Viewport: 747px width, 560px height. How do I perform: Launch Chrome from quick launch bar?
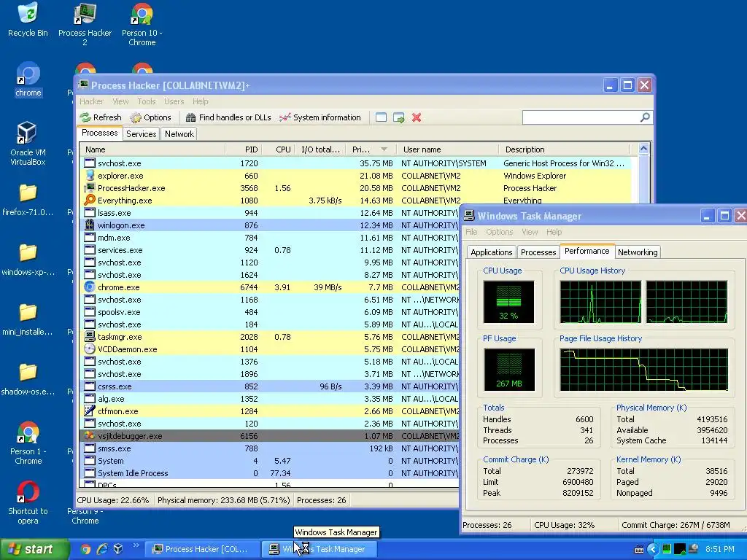click(x=85, y=549)
